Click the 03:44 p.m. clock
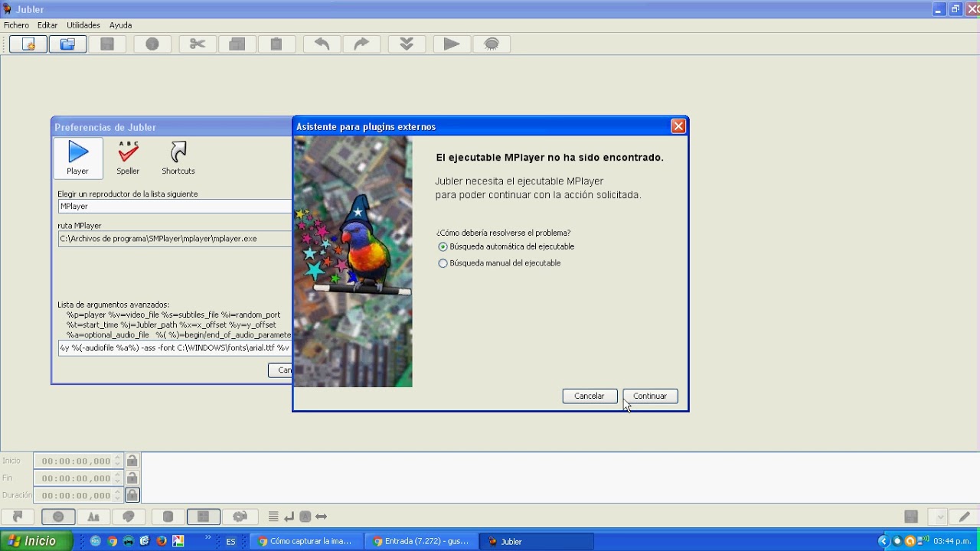Viewport: 980px width, 551px height. pos(952,541)
